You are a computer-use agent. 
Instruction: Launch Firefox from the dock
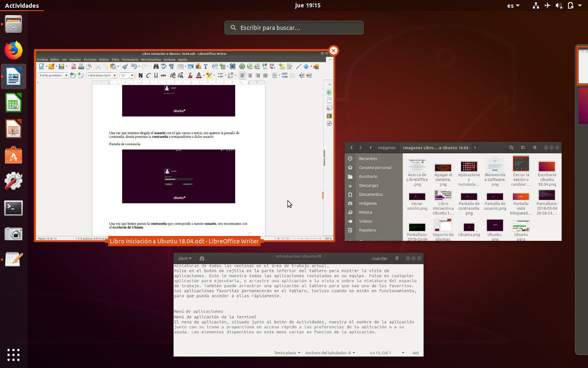click(13, 50)
